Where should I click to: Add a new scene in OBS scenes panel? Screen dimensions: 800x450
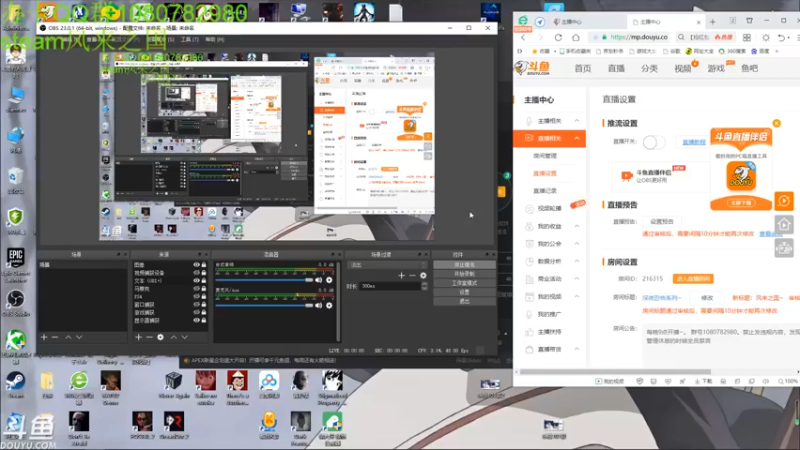click(44, 337)
